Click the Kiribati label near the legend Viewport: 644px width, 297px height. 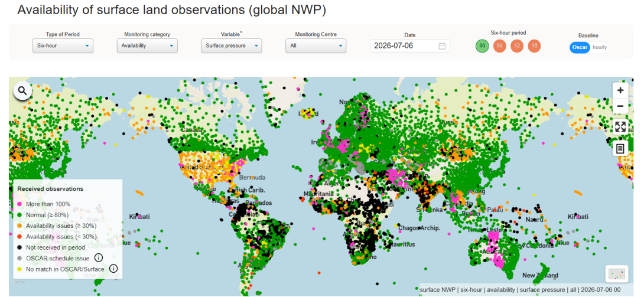coord(139,216)
